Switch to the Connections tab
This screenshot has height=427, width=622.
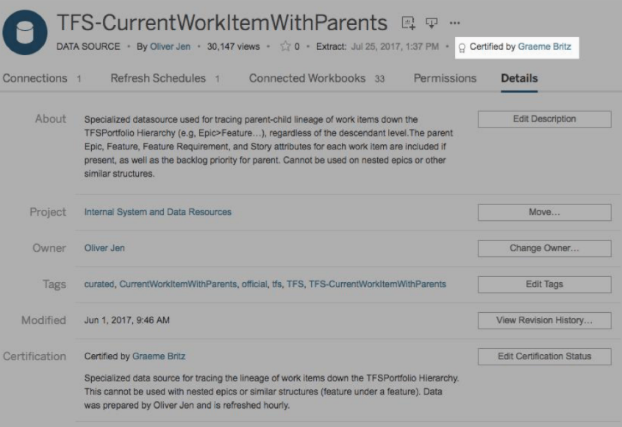pyautogui.click(x=36, y=78)
